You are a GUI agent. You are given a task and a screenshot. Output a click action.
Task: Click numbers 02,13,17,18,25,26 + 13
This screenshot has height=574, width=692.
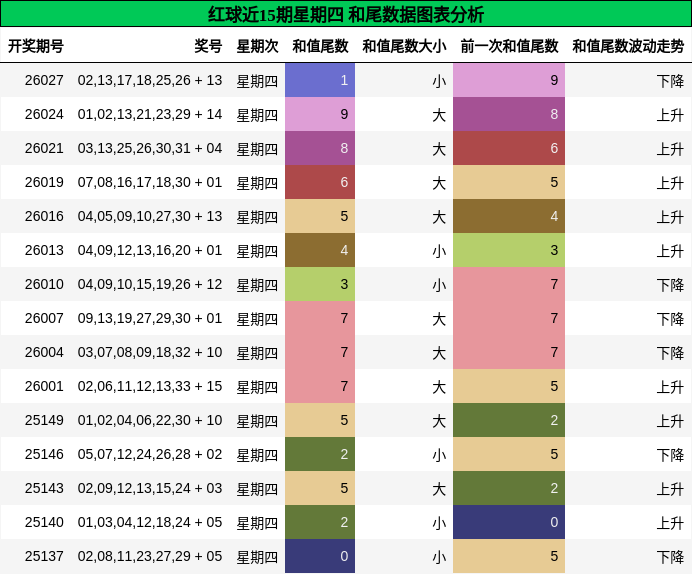150,80
